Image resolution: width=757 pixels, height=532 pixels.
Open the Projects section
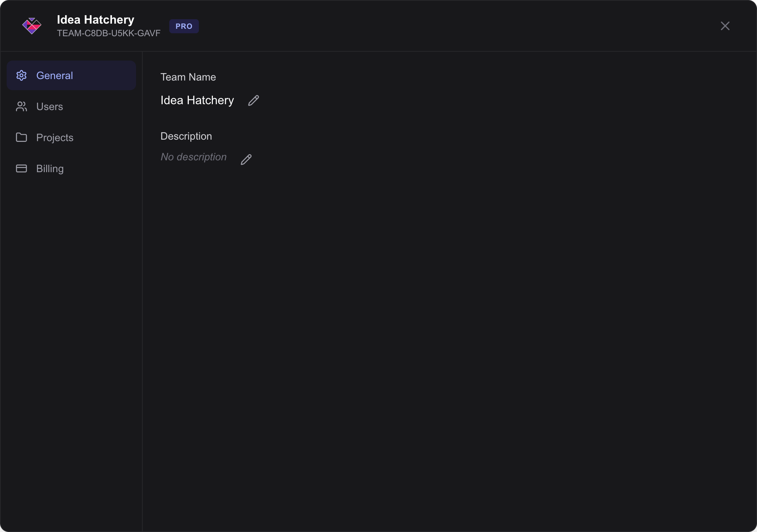[x=55, y=137]
